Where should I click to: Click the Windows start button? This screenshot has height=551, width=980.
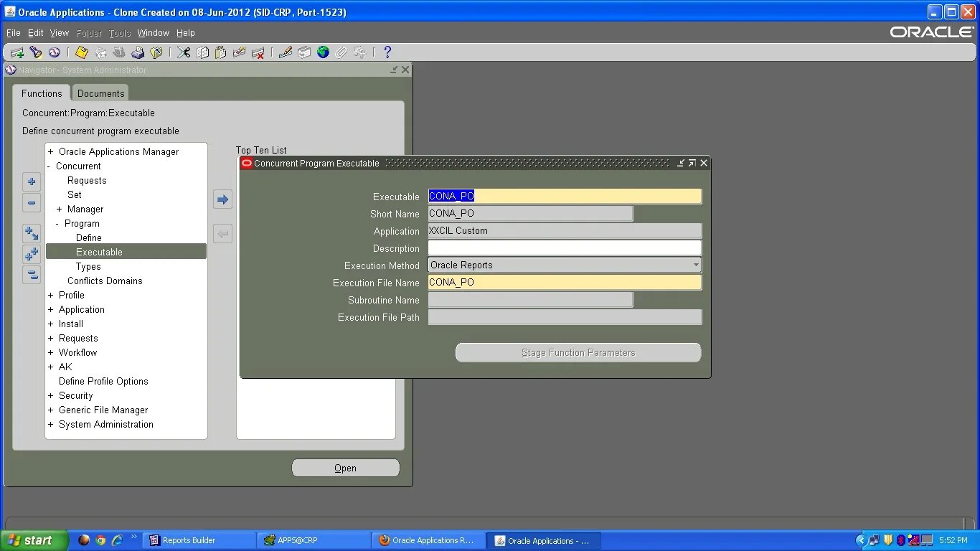(34, 540)
